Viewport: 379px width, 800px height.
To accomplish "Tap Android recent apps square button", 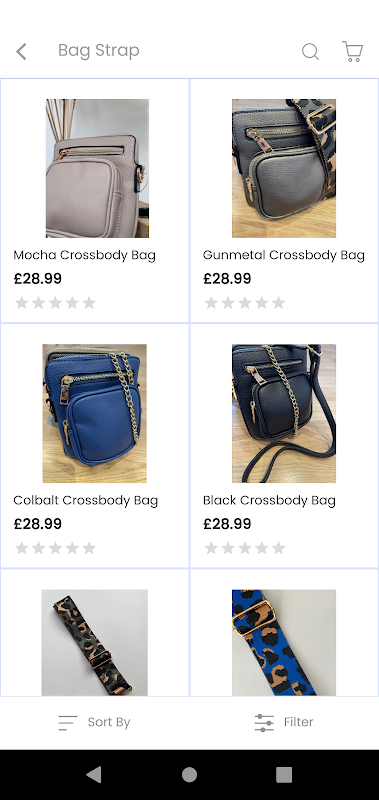I will [x=284, y=774].
